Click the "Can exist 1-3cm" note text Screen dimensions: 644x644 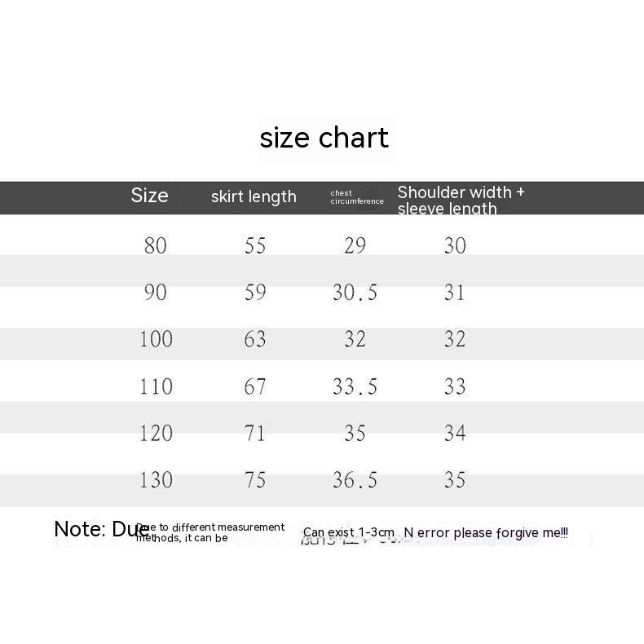(x=348, y=533)
